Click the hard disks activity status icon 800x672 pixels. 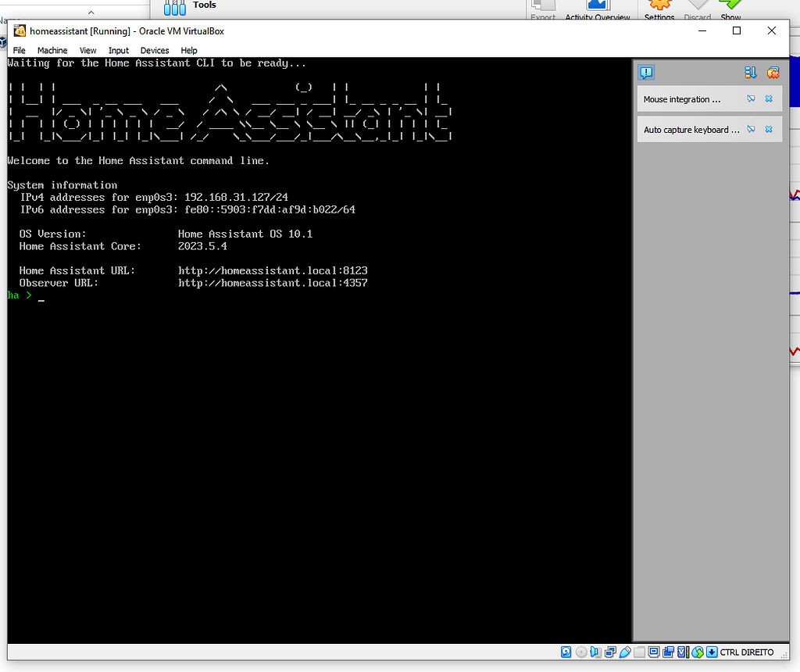(x=565, y=652)
